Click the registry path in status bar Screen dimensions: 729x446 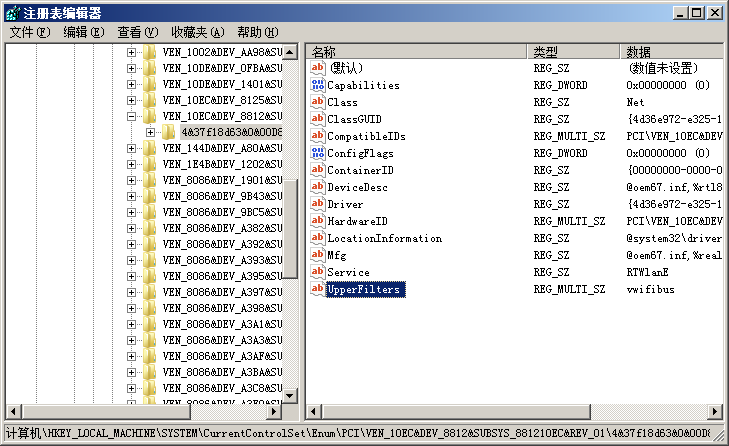pos(358,433)
